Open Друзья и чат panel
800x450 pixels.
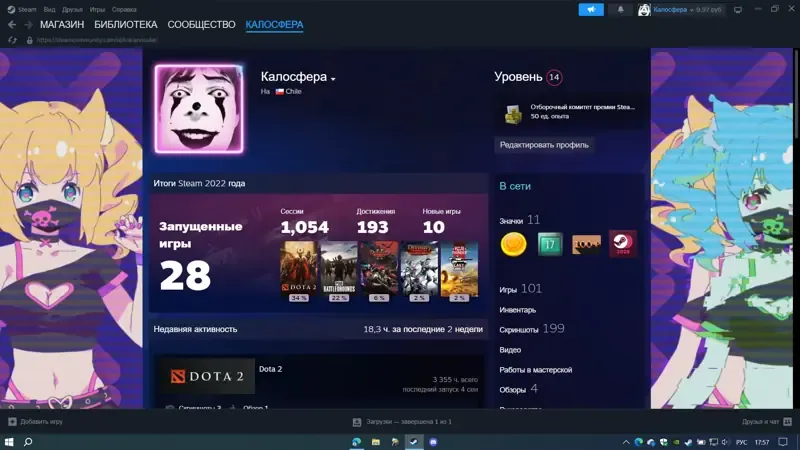click(x=766, y=421)
